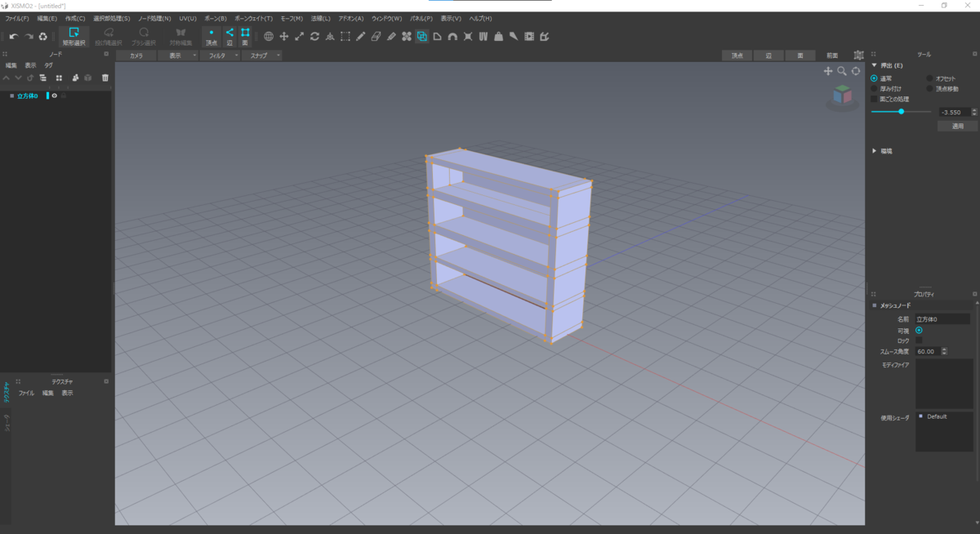Click the weight bag tool icon

[x=498, y=36]
